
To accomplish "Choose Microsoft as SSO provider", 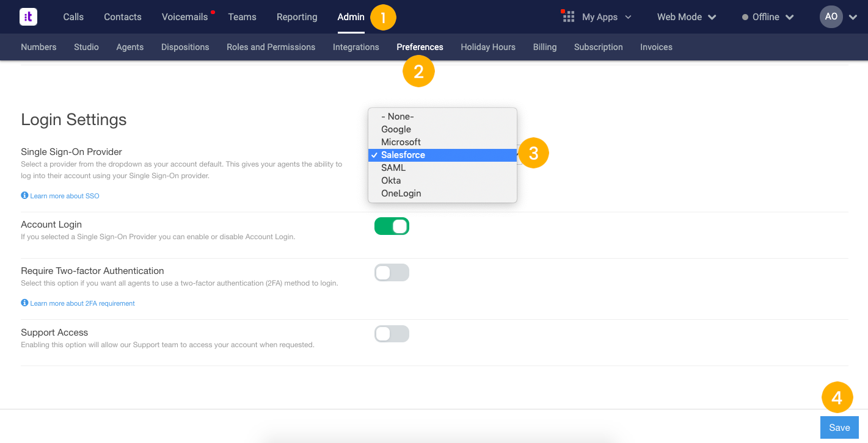I will 442,142.
